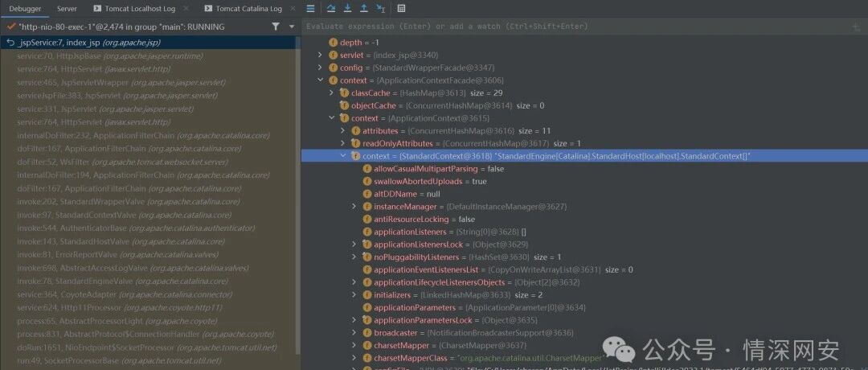Collapse the selected StandardContext@3618 node
This screenshot has height=370, width=868.
tap(343, 156)
